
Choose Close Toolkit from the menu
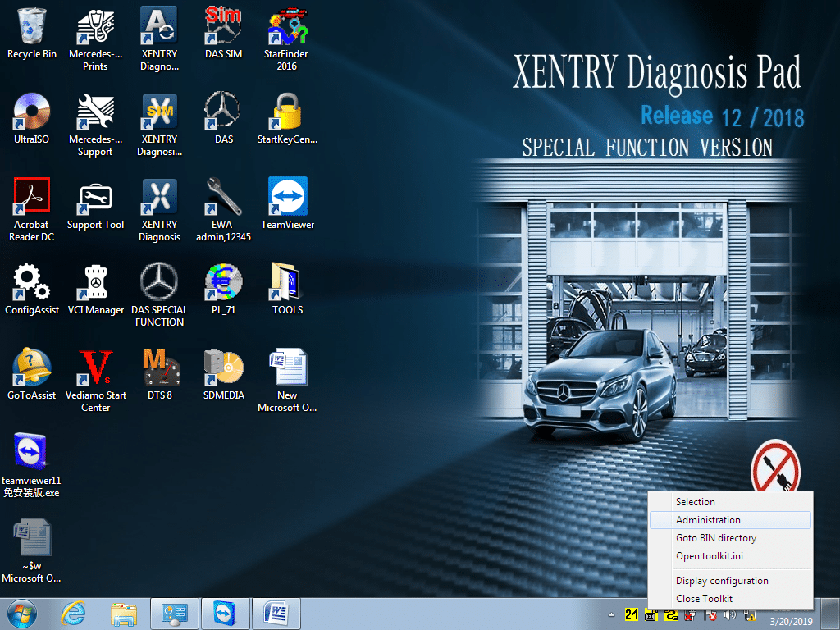tap(704, 599)
